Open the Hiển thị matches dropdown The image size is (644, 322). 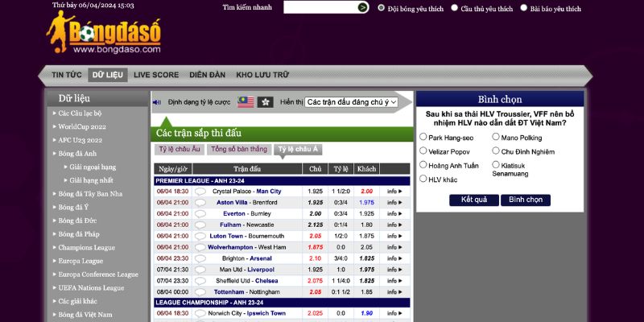pyautogui.click(x=352, y=102)
